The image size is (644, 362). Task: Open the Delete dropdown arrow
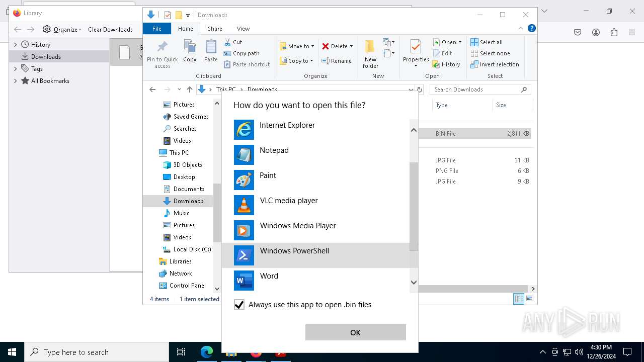coord(351,46)
